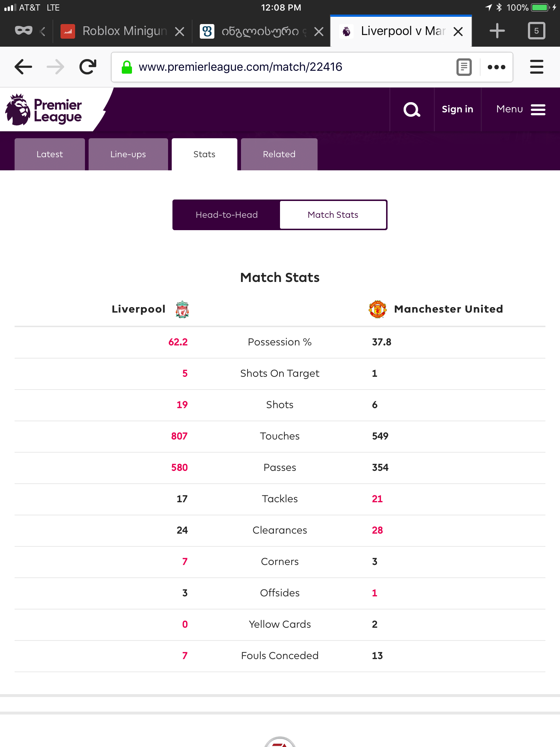Close the Roblox Minigun tab

point(179,32)
